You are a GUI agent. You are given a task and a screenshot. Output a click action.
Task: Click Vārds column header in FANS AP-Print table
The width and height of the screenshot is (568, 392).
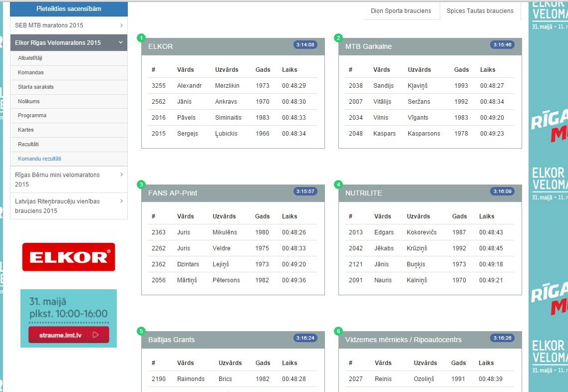click(x=186, y=216)
